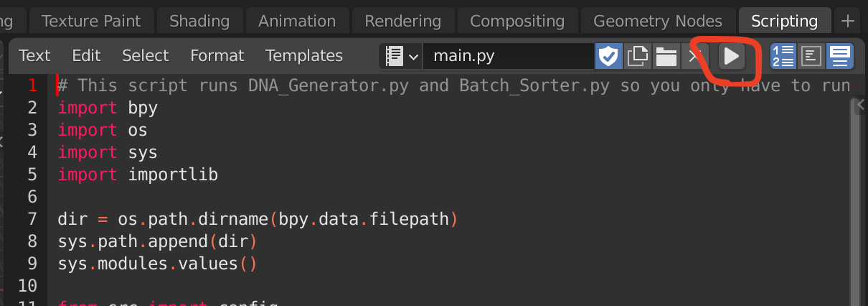Run the script with the play button
This screenshot has height=306, width=868.
tap(731, 56)
